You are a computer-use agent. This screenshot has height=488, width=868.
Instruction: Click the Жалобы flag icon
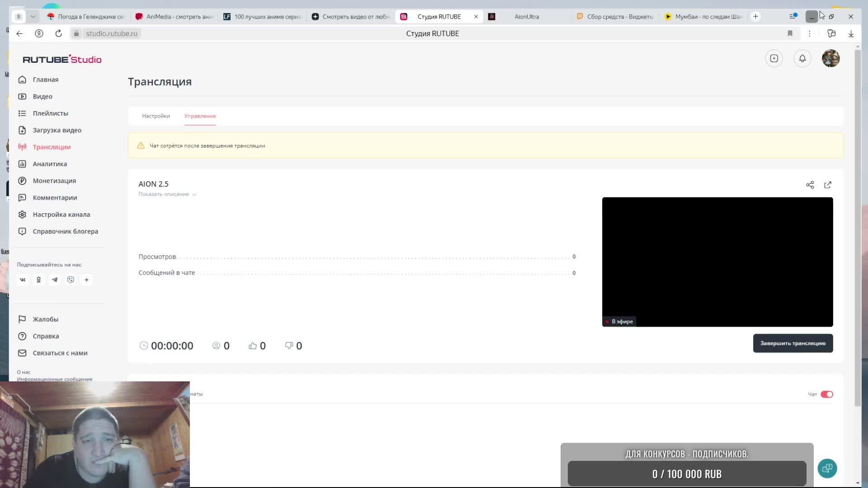pyautogui.click(x=22, y=319)
